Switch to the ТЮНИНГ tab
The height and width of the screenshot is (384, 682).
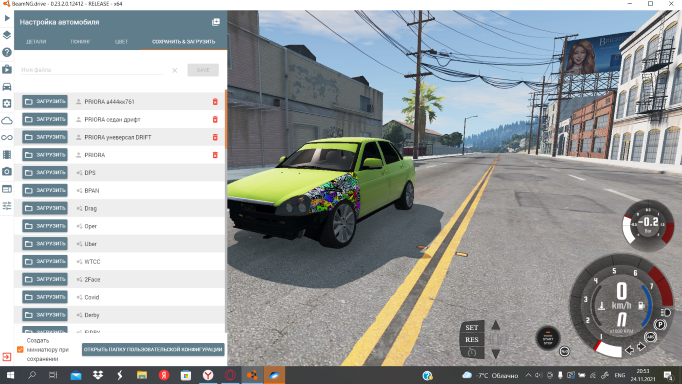pyautogui.click(x=80, y=42)
